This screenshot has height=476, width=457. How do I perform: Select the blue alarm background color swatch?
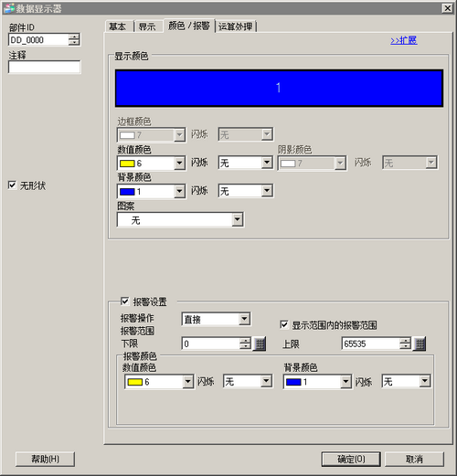click(x=293, y=382)
